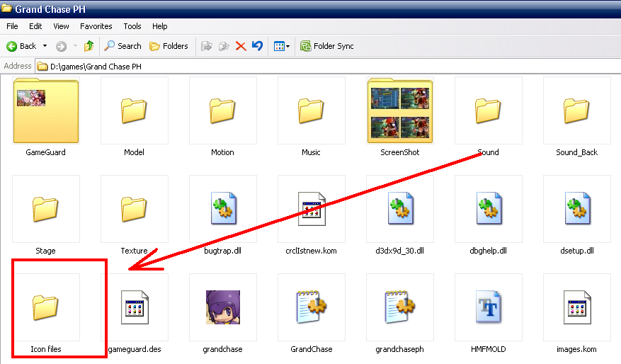
Task: Select the Music folder icon
Action: tap(312, 110)
